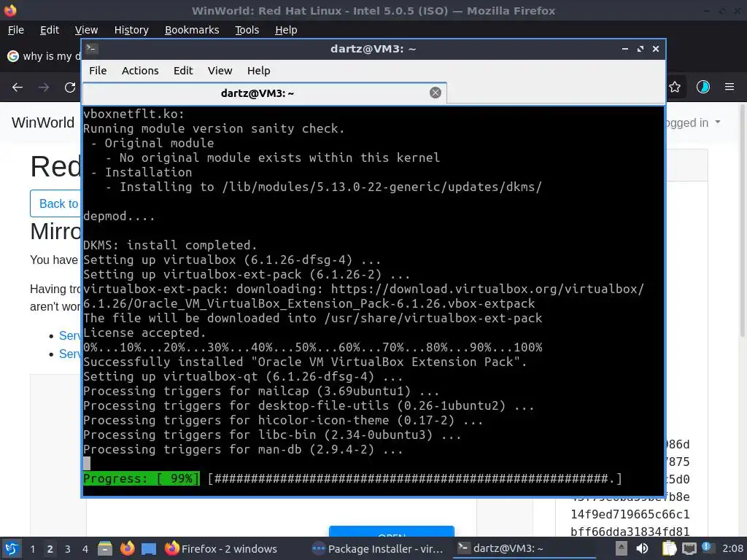Expand the logged in dropdown on WinWorld

click(693, 122)
